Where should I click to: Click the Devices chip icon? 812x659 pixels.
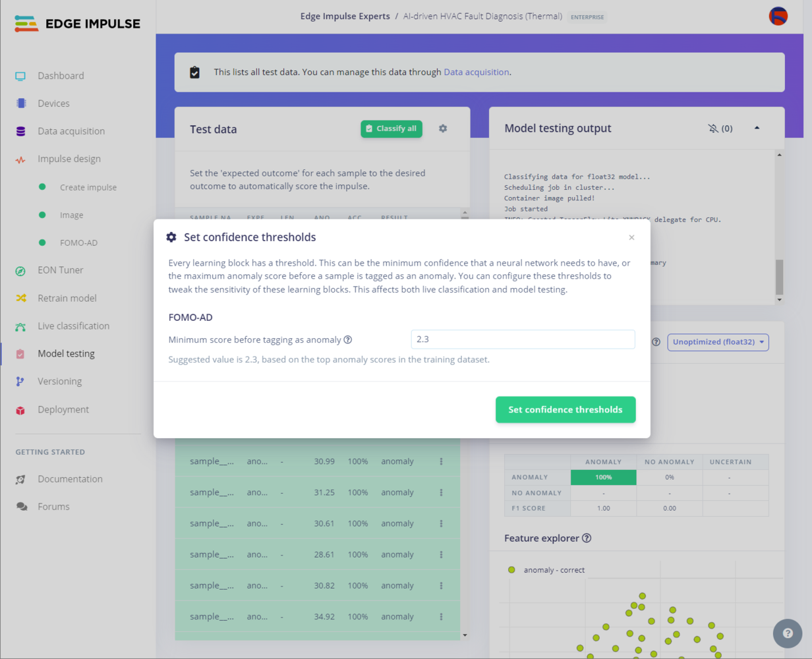pos(20,103)
